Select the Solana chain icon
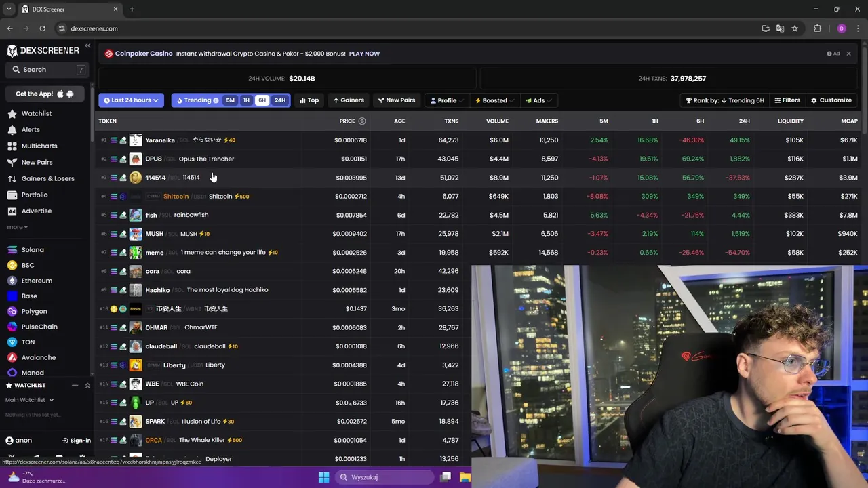This screenshot has height=488, width=868. click(12, 249)
